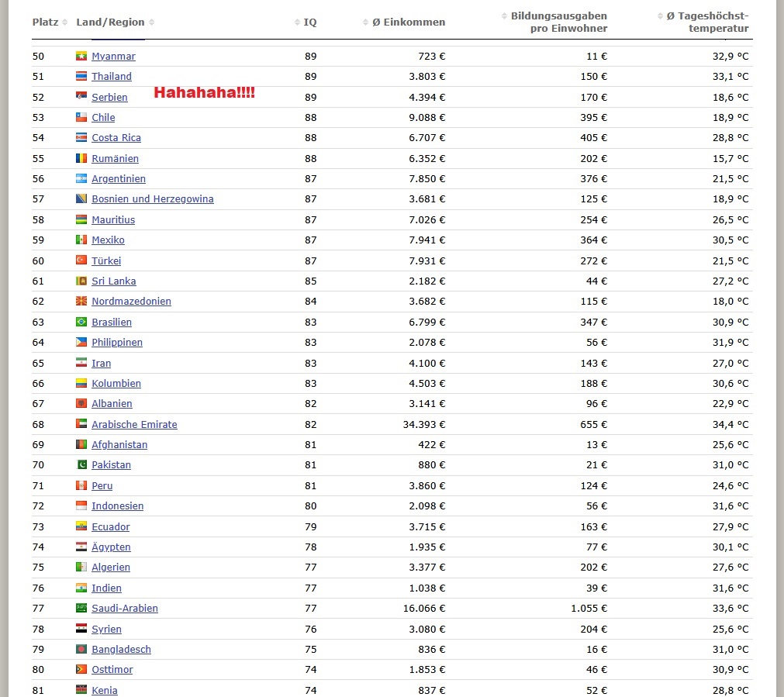The image size is (784, 697).
Task: Open the Costa Rica link
Action: 116,138
